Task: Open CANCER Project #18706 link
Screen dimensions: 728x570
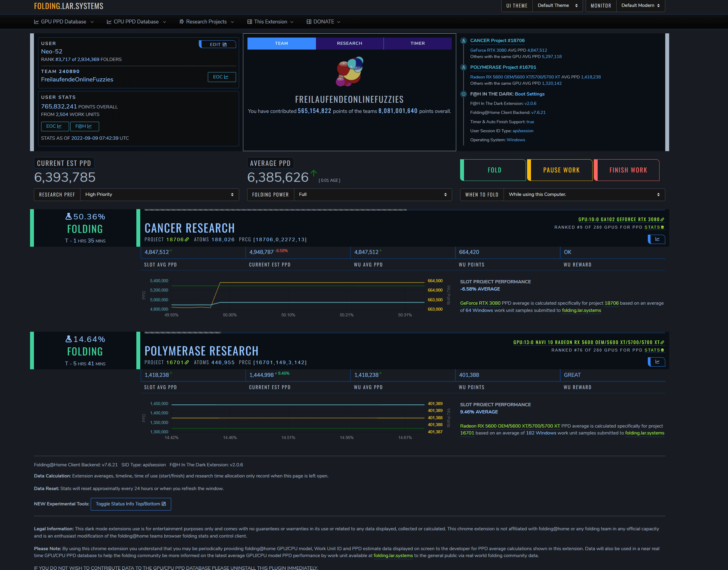Action: click(497, 40)
